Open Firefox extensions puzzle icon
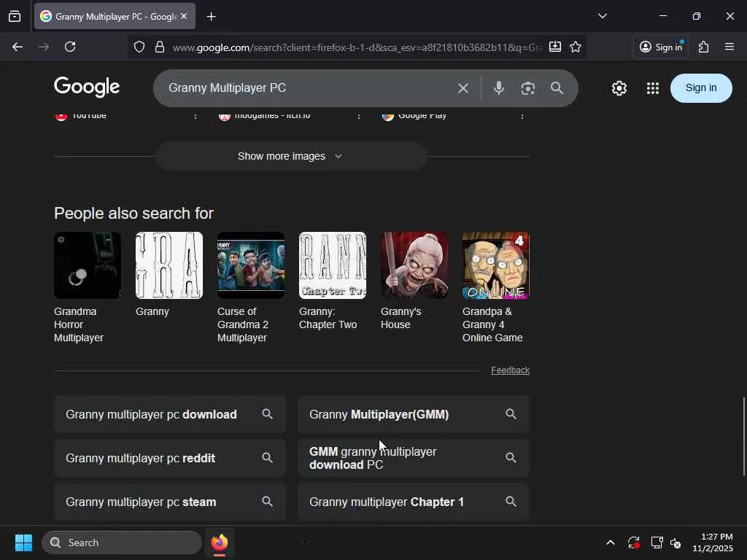 point(704,47)
